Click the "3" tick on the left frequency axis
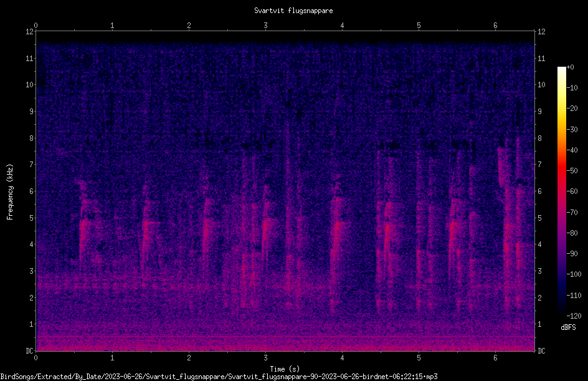The width and height of the screenshot is (588, 381). (31, 271)
